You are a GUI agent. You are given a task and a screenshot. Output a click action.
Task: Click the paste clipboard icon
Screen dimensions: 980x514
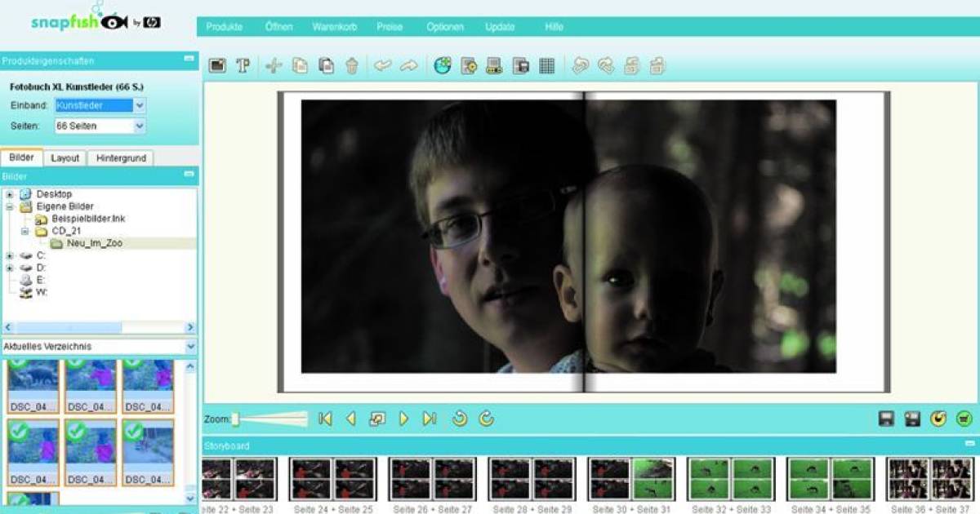(x=326, y=66)
